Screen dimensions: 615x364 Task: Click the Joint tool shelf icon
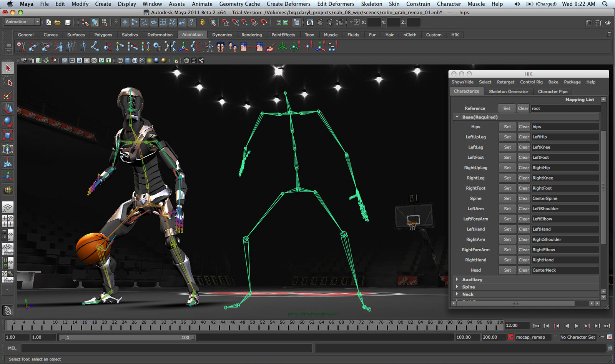[95, 47]
